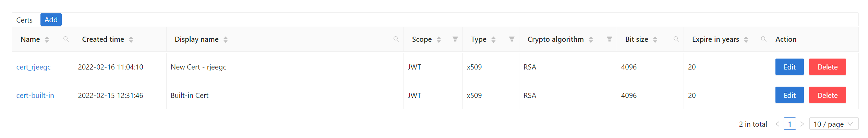Open the Type column filter icon
This screenshot has width=868, height=138.
pyautogui.click(x=511, y=39)
